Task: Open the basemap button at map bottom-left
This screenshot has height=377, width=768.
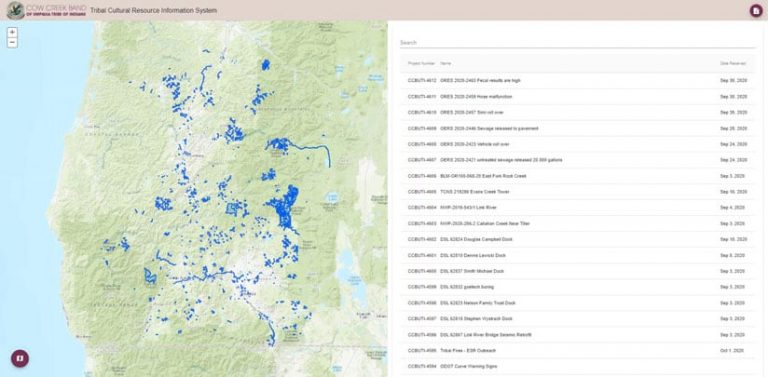Action: tap(20, 358)
